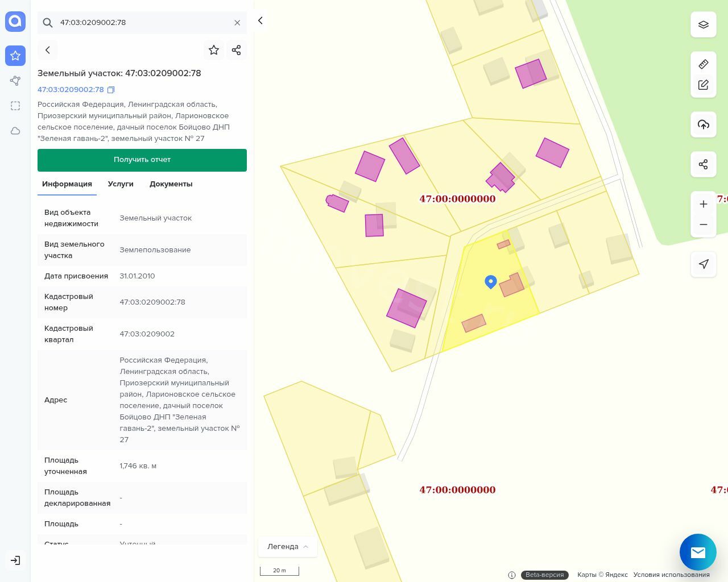Locate my position on the map
The width and height of the screenshot is (728, 582).
point(703,264)
